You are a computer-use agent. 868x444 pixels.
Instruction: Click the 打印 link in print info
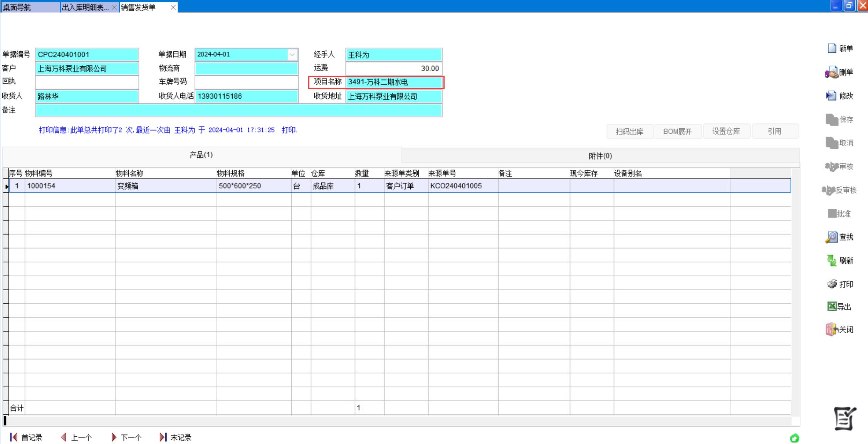pos(289,130)
